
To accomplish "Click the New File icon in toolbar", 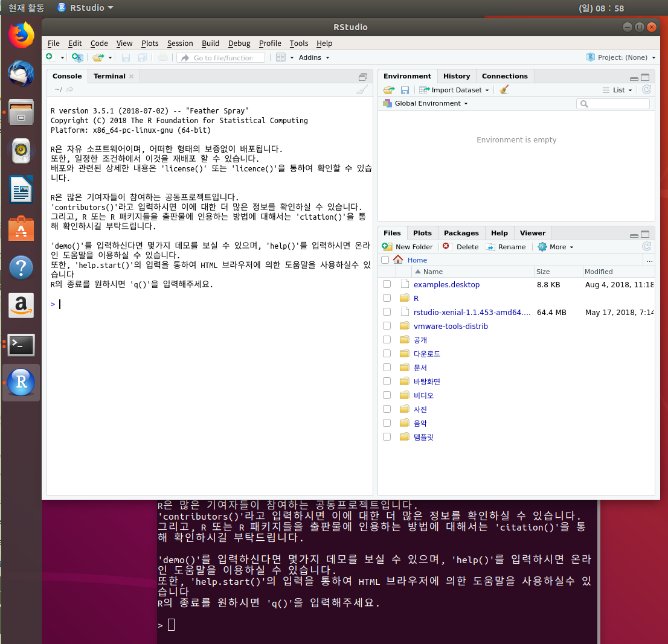I will (50, 57).
